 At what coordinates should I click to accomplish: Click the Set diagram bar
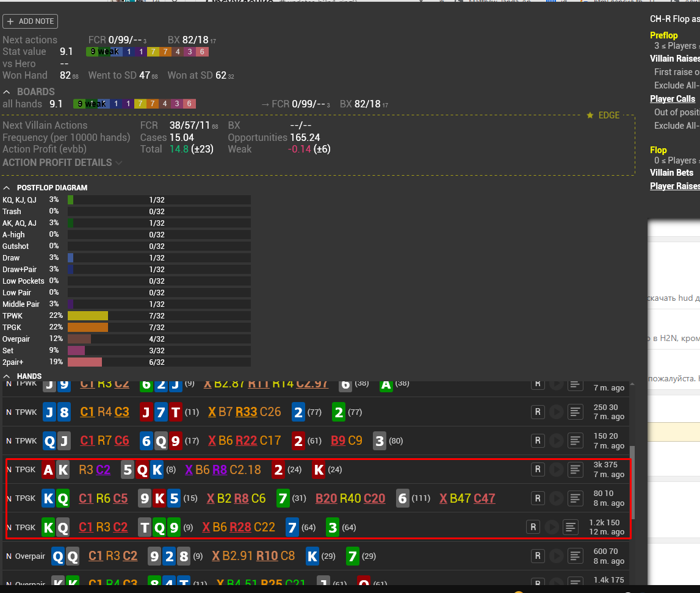click(76, 351)
